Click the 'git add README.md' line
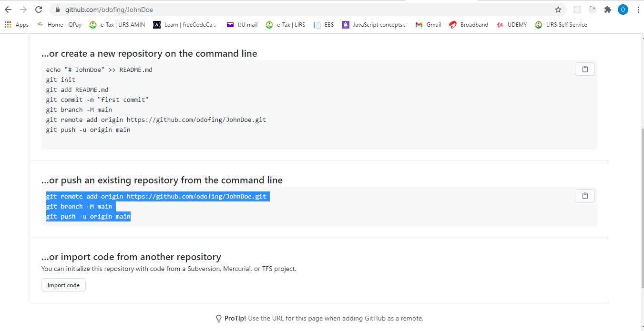 [x=77, y=90]
